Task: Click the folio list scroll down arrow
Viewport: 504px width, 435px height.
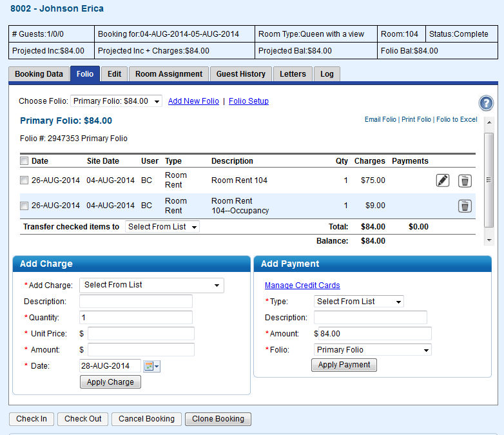Action: (x=489, y=240)
